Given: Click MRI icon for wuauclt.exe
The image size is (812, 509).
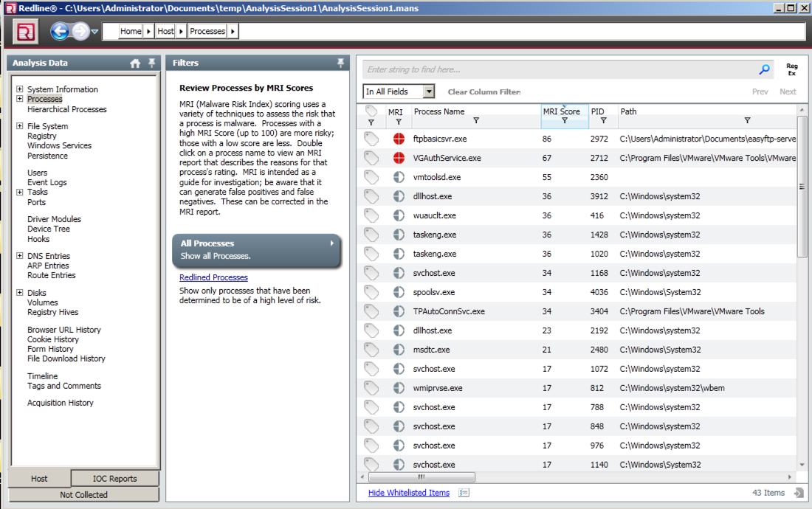Looking at the screenshot, I should pos(398,215).
